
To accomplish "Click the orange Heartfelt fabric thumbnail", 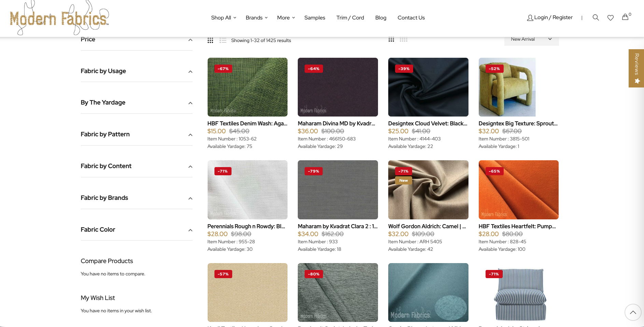I will coord(519,190).
